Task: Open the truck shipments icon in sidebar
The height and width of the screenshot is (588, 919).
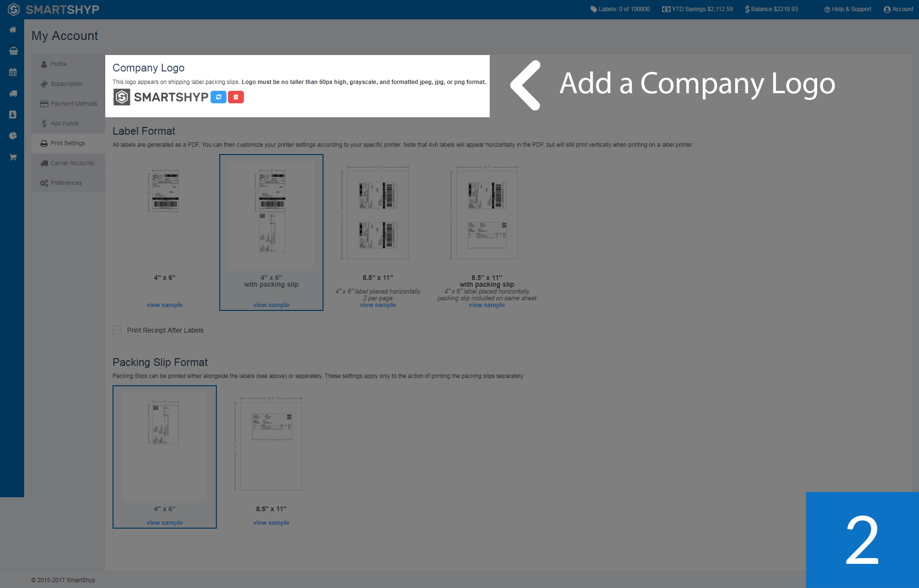Action: [x=13, y=93]
